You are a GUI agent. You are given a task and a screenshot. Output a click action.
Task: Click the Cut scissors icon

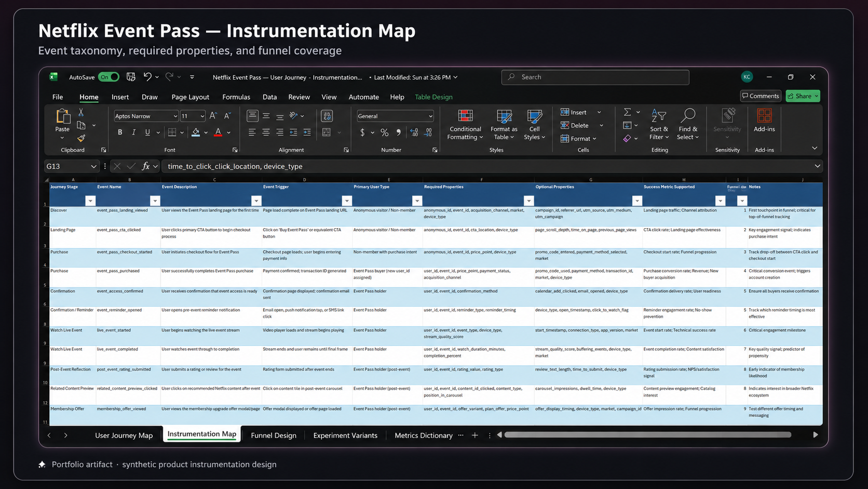coord(81,112)
